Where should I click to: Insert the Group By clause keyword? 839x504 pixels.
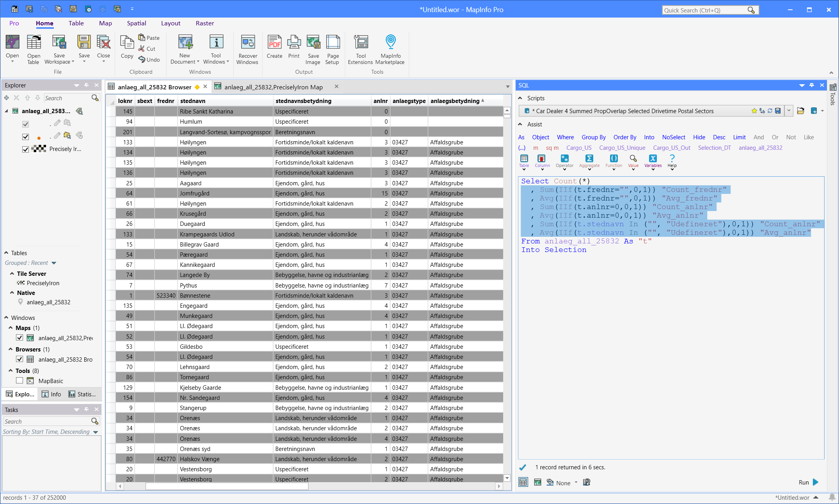click(x=593, y=137)
